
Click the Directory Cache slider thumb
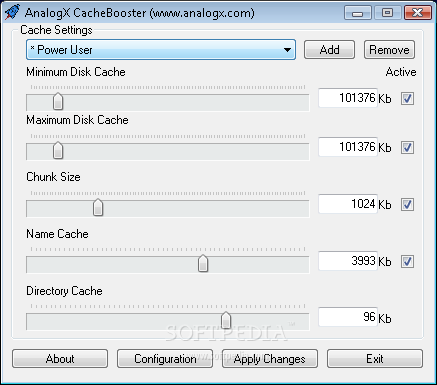click(x=226, y=320)
